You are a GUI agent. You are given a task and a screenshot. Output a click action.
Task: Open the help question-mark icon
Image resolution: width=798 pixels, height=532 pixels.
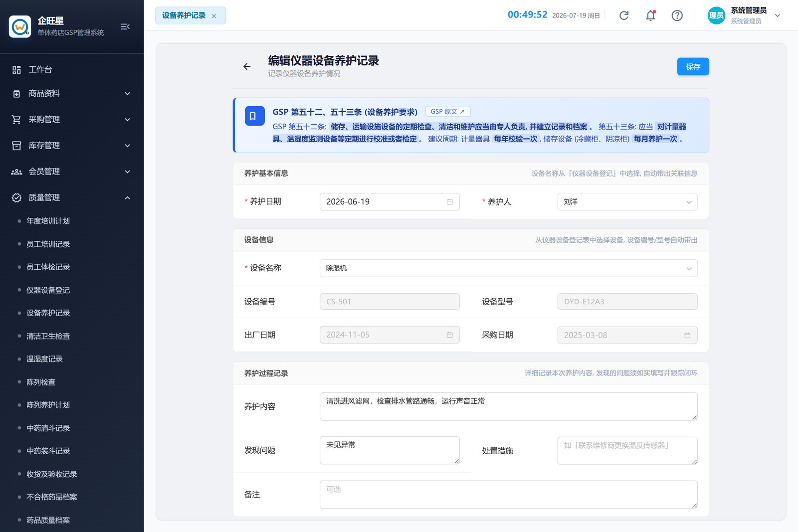coord(677,15)
